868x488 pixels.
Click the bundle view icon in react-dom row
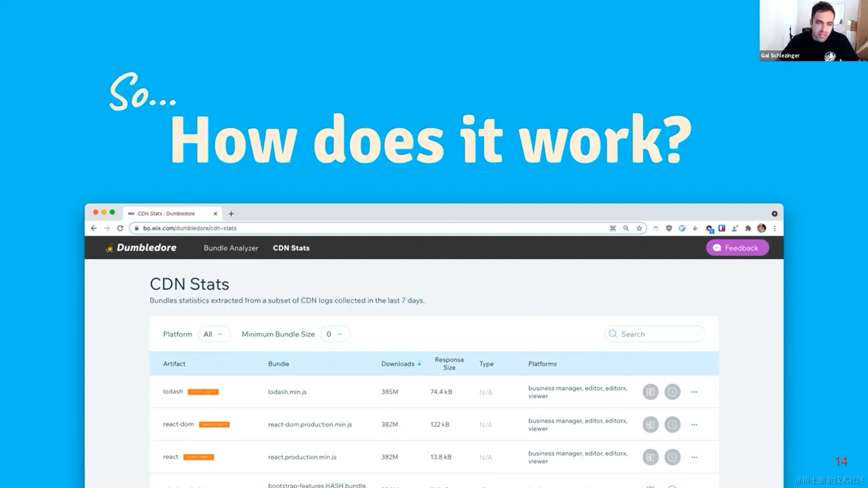coord(650,425)
